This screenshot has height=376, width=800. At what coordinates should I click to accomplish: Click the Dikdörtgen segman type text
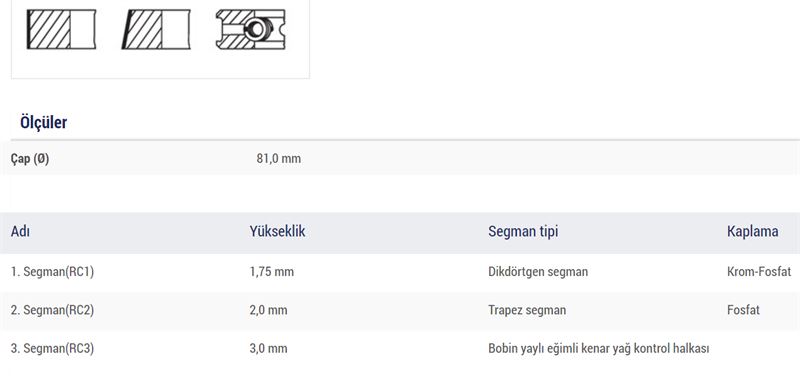pos(538,272)
